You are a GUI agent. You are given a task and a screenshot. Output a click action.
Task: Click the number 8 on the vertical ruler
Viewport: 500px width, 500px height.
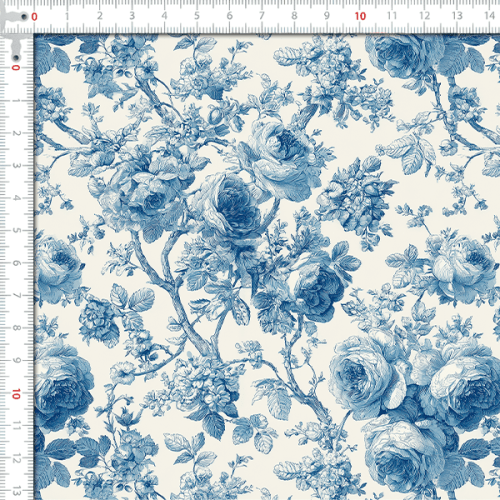[x=16, y=328]
